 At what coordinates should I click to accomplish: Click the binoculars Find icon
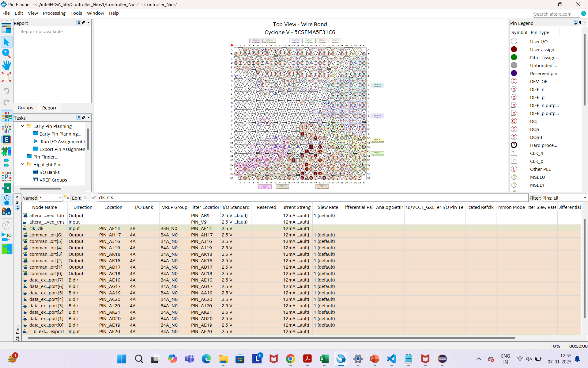click(6, 211)
